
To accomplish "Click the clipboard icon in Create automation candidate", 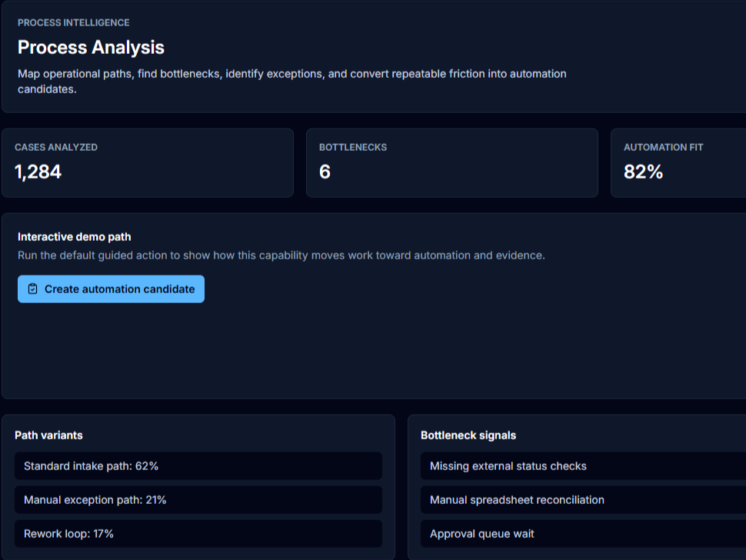I will (32, 288).
